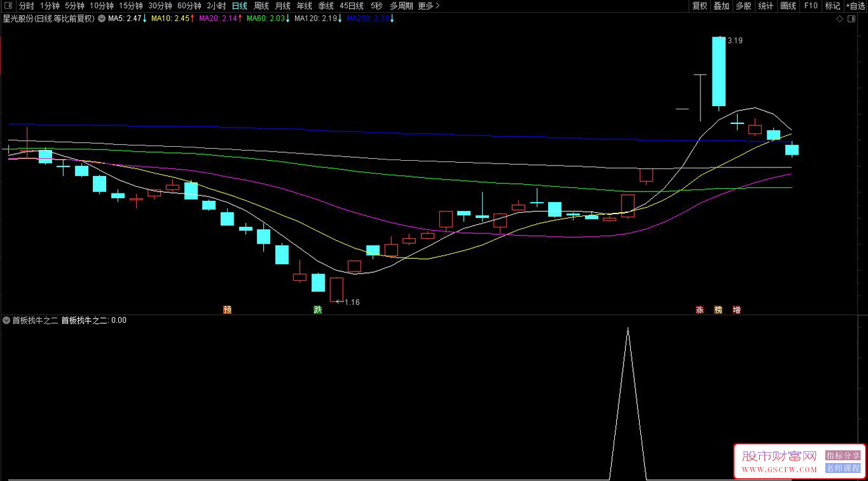Image resolution: width=868 pixels, height=481 pixels.
Task: Click the 标记 mark button
Action: point(833,6)
